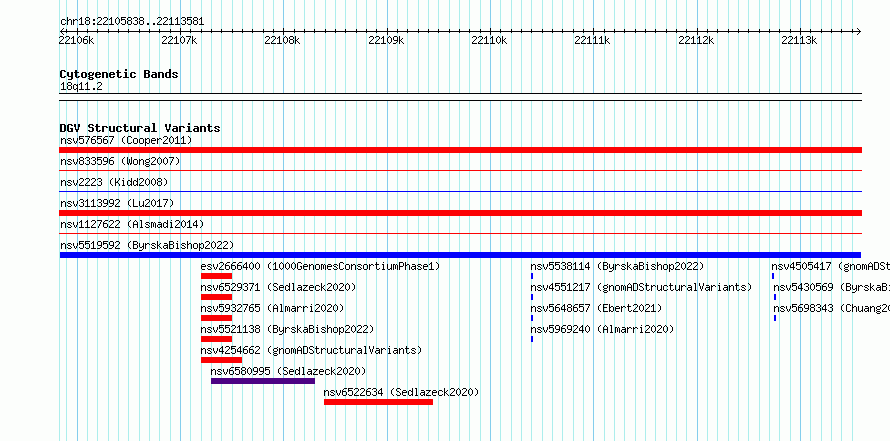Click the 22109k ruler position

pyautogui.click(x=387, y=40)
